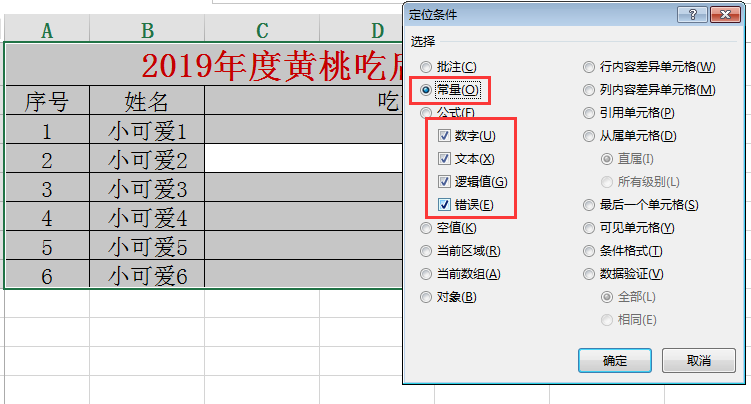
Task: Disable the 错误 checkbox
Action: [x=445, y=205]
